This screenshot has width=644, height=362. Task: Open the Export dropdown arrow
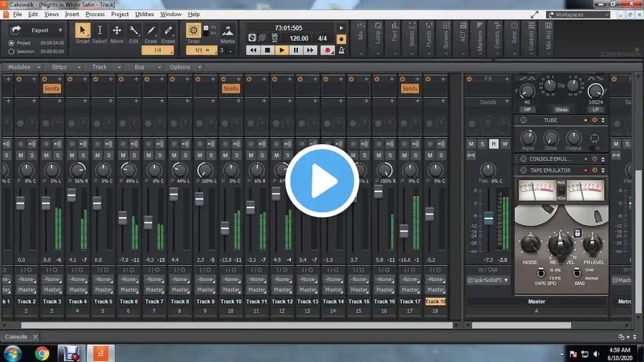[x=60, y=30]
